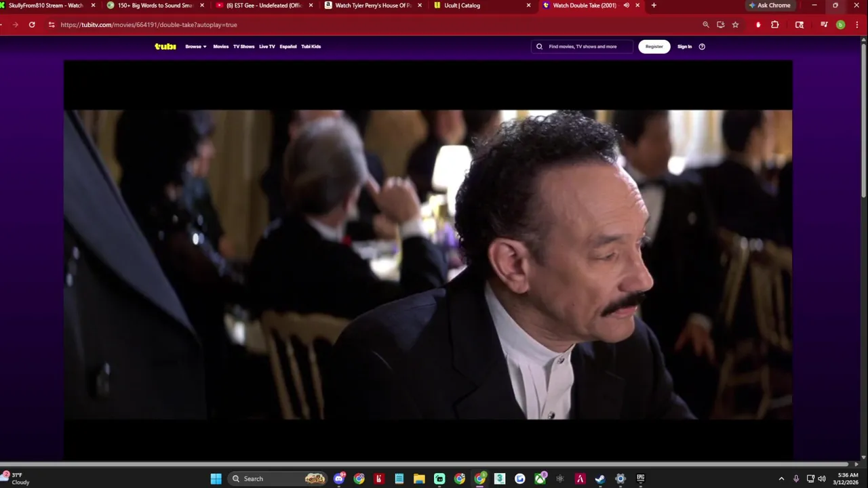This screenshot has width=868, height=488.
Task: Open Live TV in the Tubi nav
Action: (267, 47)
